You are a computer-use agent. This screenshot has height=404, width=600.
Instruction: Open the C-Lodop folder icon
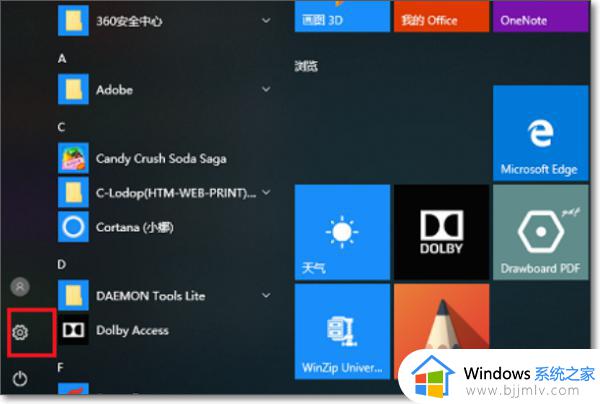(x=73, y=192)
